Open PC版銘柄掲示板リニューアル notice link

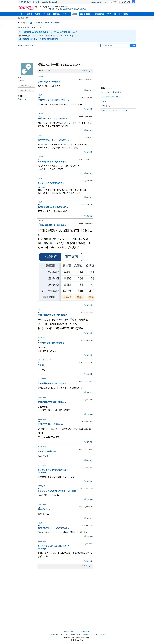pos(38,39)
